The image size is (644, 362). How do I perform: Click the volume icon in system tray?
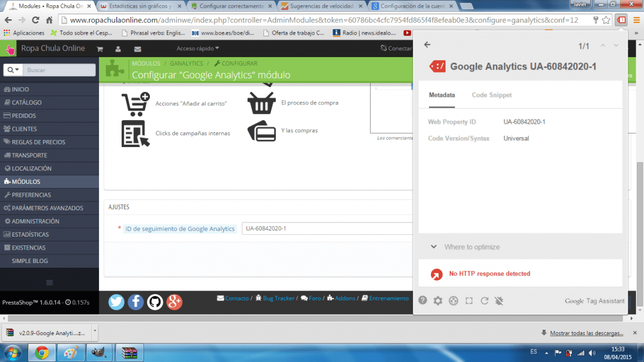pos(592,353)
